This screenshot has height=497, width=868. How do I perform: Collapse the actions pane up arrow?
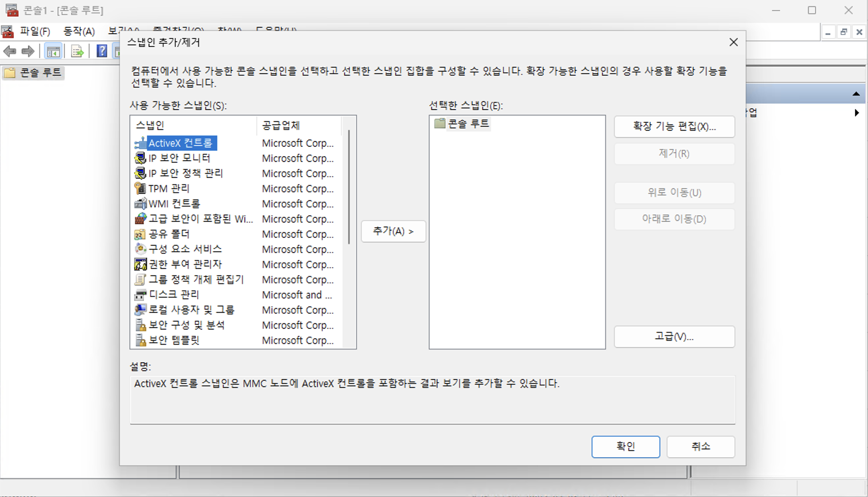[856, 94]
